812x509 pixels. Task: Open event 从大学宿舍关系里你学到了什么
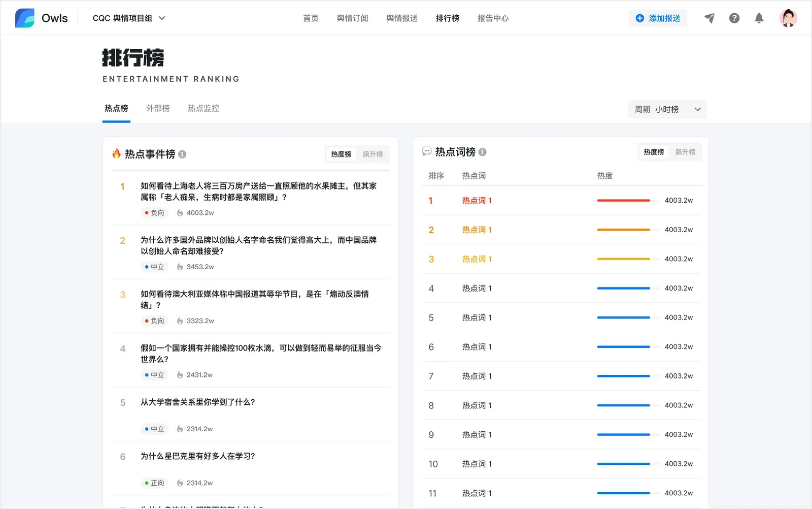tap(198, 402)
